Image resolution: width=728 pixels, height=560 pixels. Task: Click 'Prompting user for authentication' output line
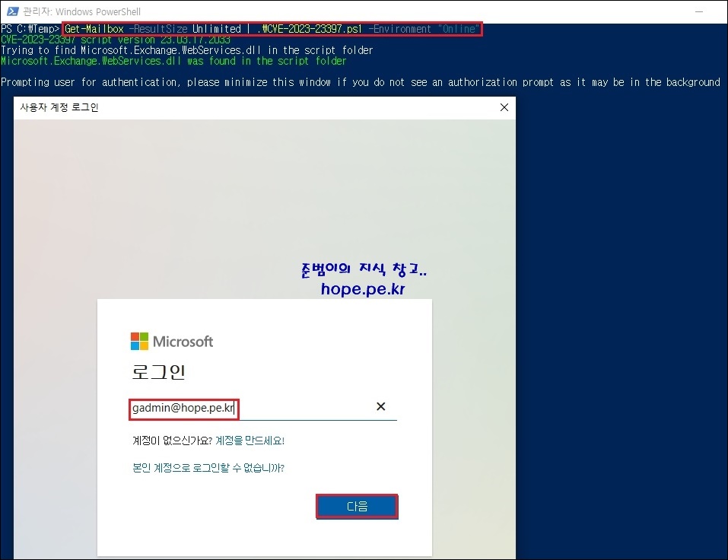coord(361,82)
